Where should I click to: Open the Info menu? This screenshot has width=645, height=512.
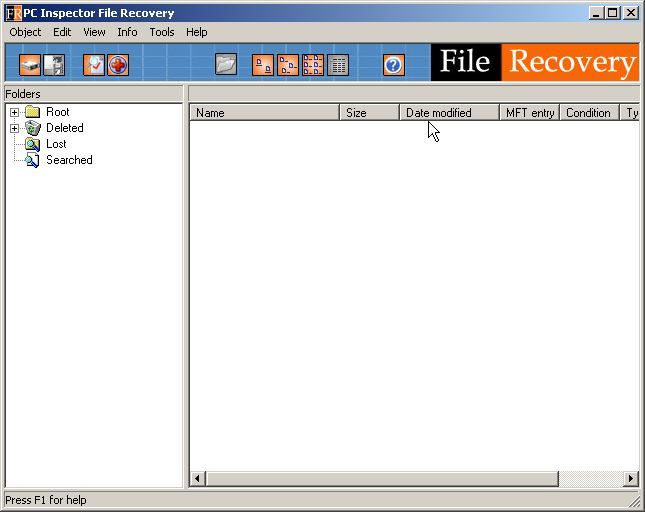click(127, 32)
